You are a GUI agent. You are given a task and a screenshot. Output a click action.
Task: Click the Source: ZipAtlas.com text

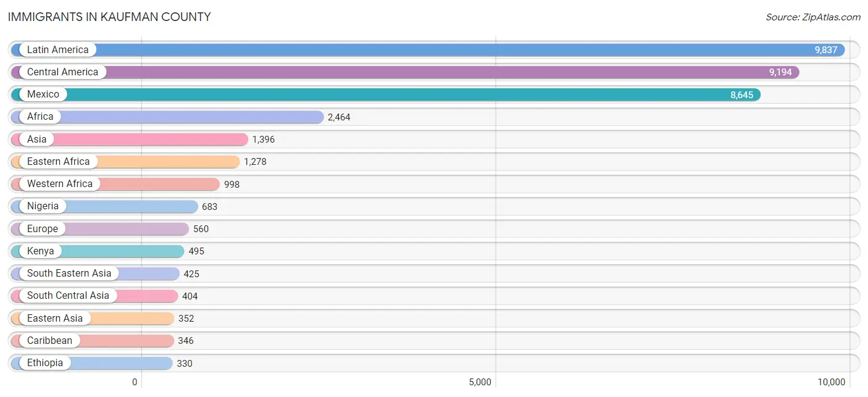point(813,17)
